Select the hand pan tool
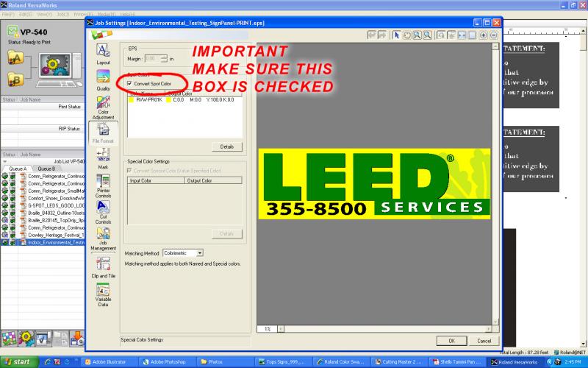 [407, 35]
